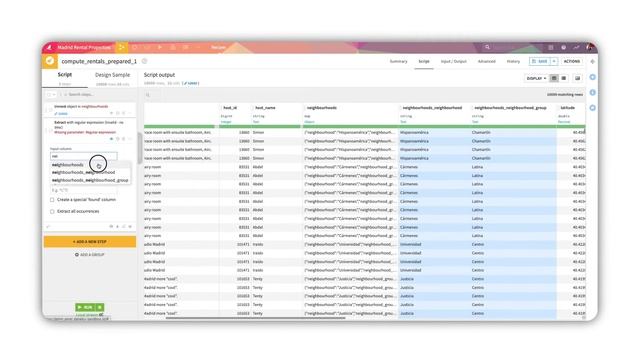The width and height of the screenshot is (640, 360).
Task: Open the chart quick view icon
Action: 577,78
